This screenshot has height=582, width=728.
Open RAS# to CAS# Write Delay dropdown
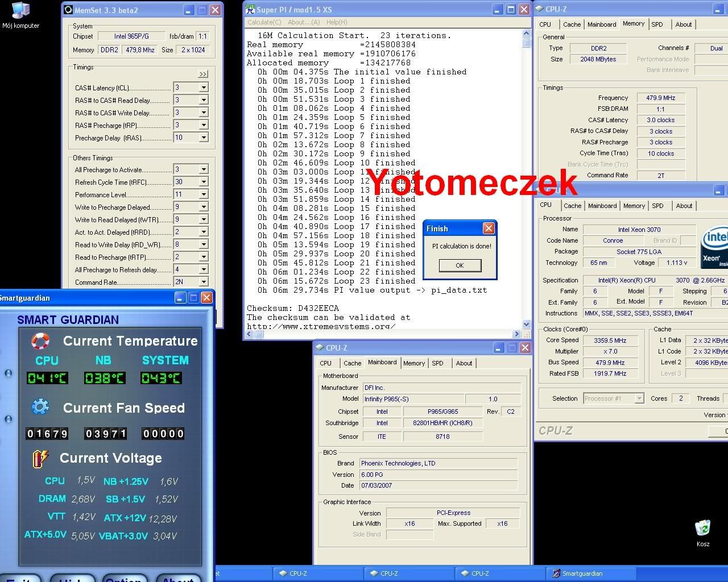click(x=203, y=113)
